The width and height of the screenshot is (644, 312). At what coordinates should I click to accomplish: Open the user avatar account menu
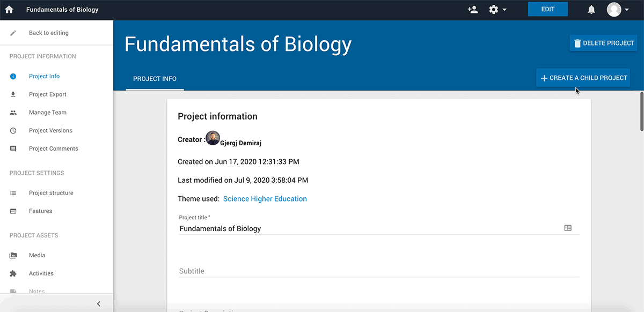point(618,10)
